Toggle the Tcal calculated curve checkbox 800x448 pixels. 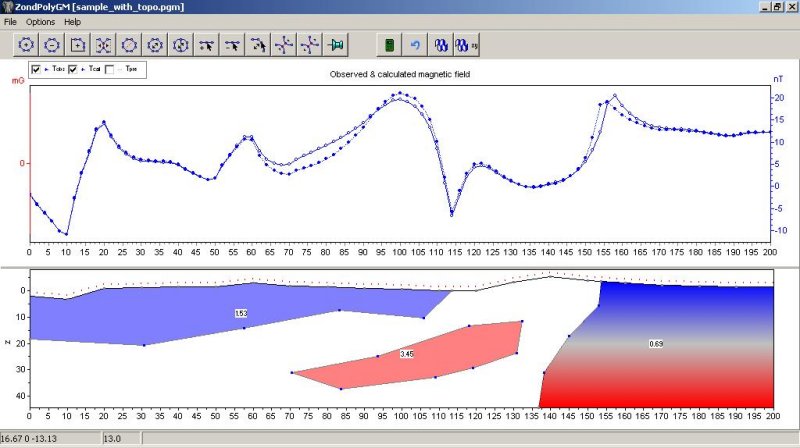click(x=73, y=69)
